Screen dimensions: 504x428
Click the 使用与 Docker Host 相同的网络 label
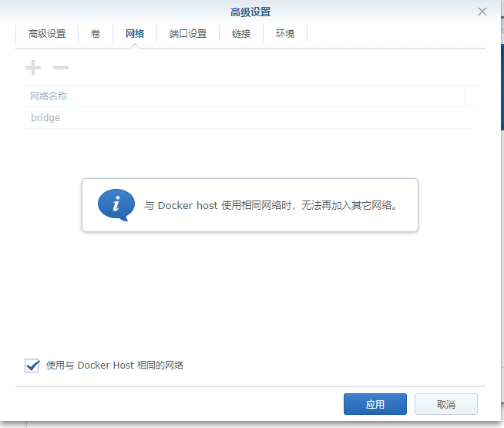coord(115,366)
